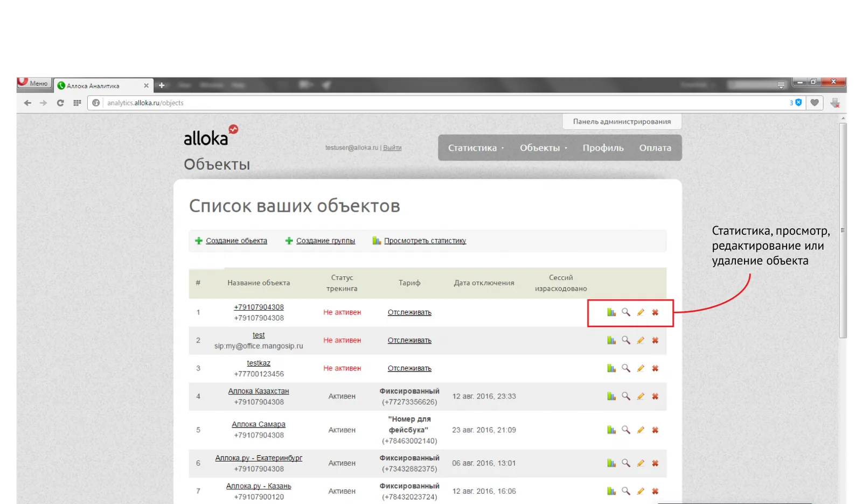
Task: Delete the Аллока Казахстан object
Action: [x=655, y=396]
